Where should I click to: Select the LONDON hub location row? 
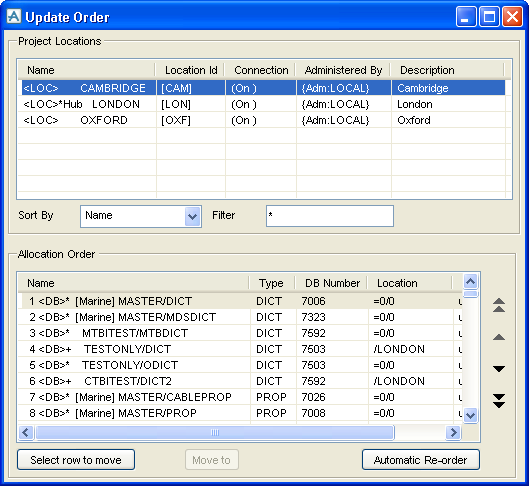coord(263,104)
